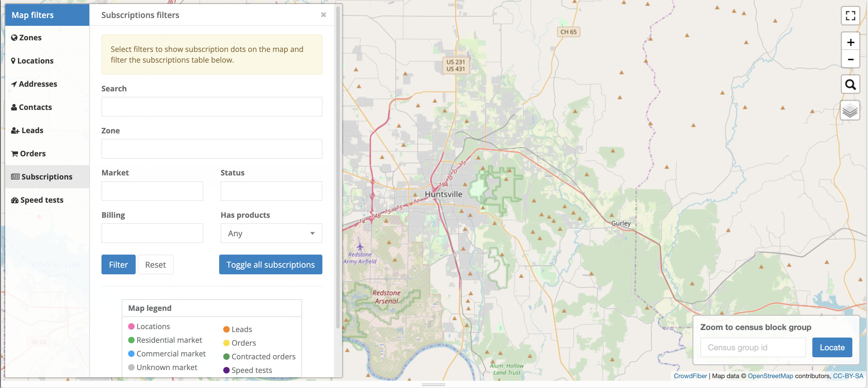Close the Subscriptions filters panel
Viewport: 868px width, 388px height.
(323, 15)
